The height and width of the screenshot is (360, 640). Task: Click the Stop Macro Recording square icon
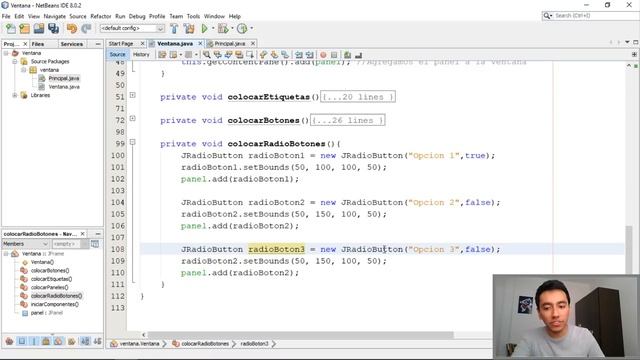click(x=334, y=55)
